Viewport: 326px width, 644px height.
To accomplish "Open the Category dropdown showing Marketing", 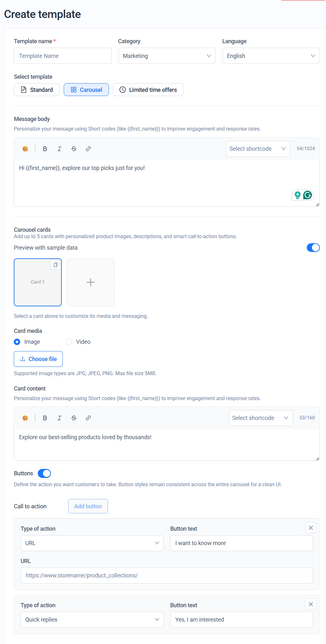I will point(167,56).
